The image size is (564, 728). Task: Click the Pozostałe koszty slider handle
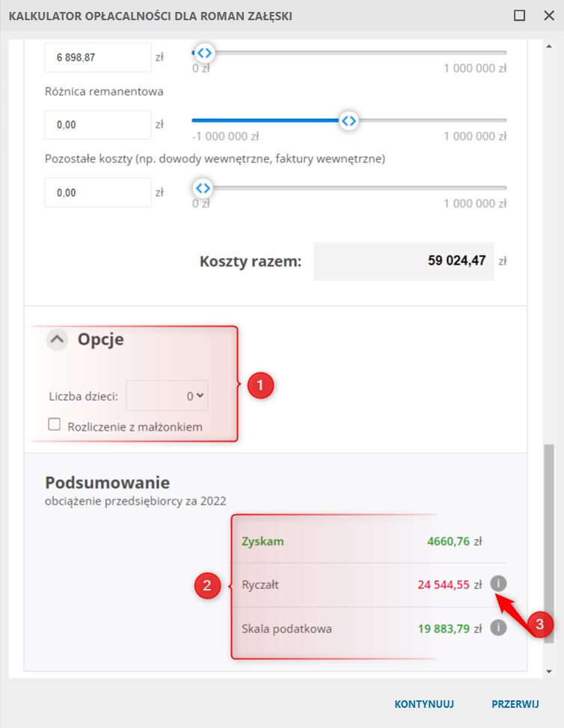click(x=203, y=188)
